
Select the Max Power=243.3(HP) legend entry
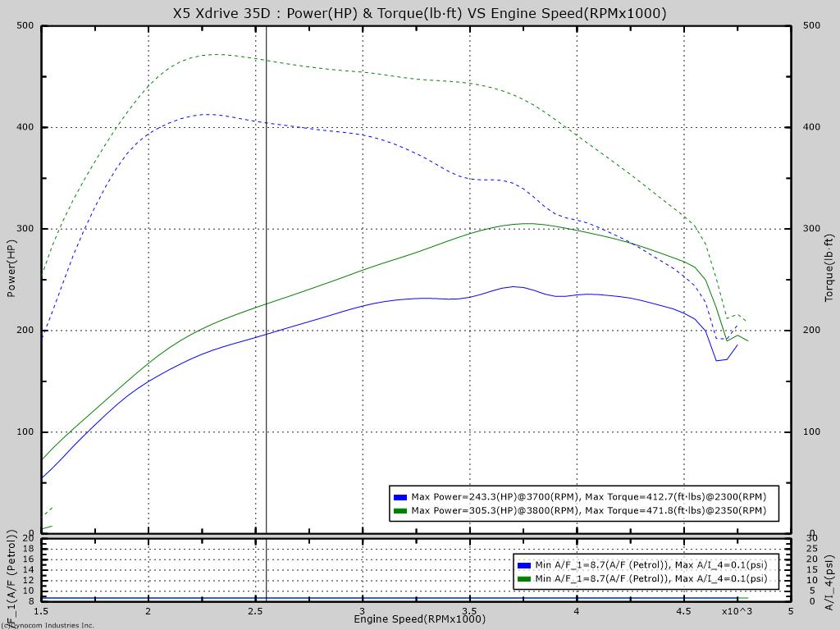pos(588,497)
